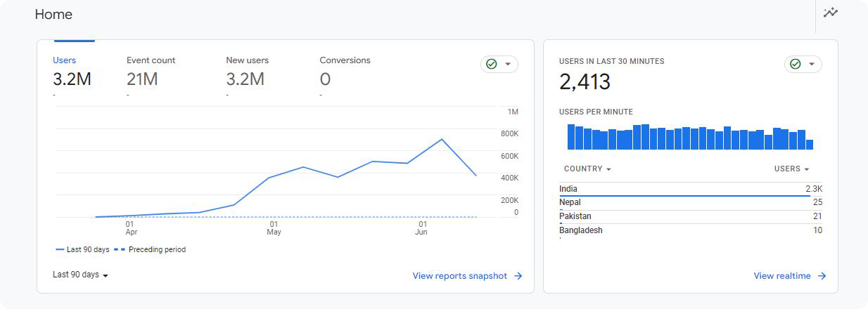The width and height of the screenshot is (868, 309).
Task: Expand the data quality dropdown arrow on Users card
Action: [x=508, y=64]
